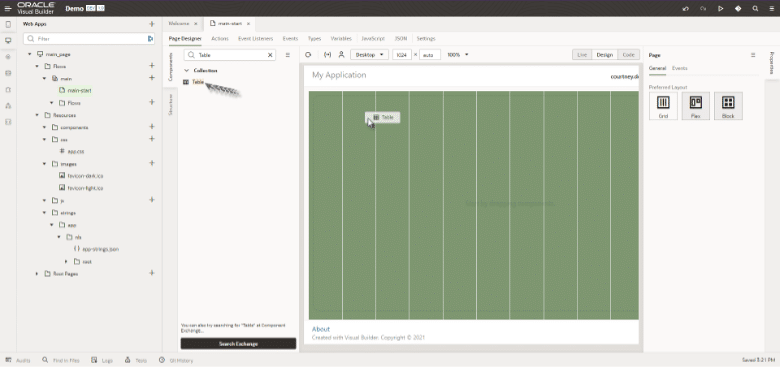This screenshot has width=780, height=368.
Task: Open Audits in the bottom bar
Action: click(x=18, y=360)
